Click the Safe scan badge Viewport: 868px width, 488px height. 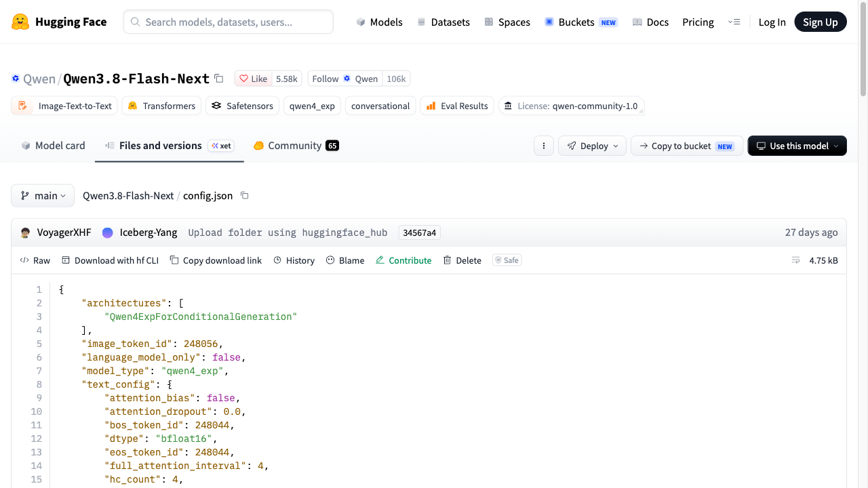coord(507,260)
